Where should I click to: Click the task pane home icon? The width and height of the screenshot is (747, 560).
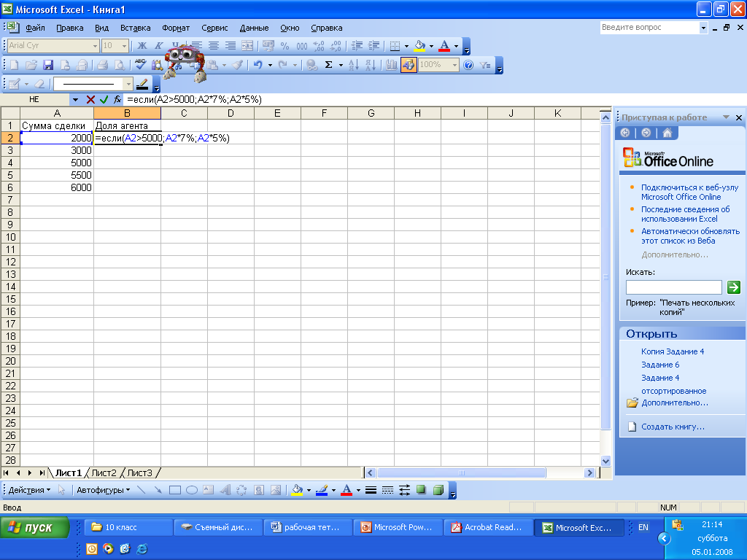(667, 133)
